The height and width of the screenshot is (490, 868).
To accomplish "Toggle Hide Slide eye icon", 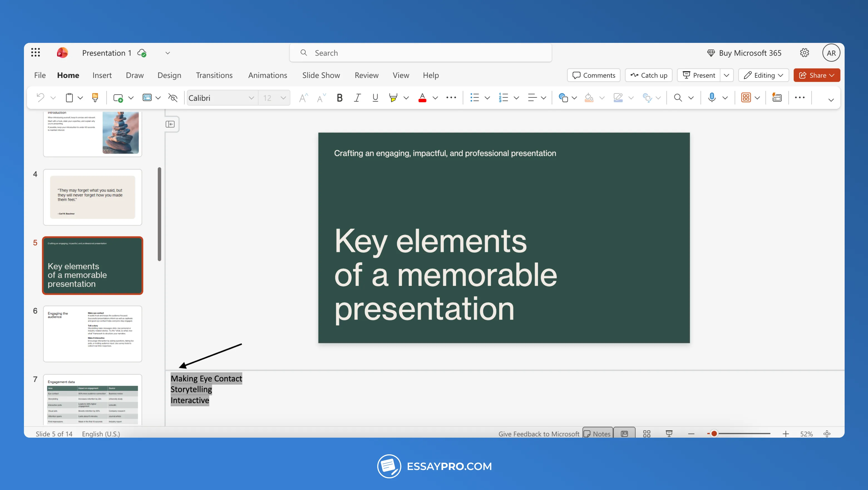I will point(173,98).
